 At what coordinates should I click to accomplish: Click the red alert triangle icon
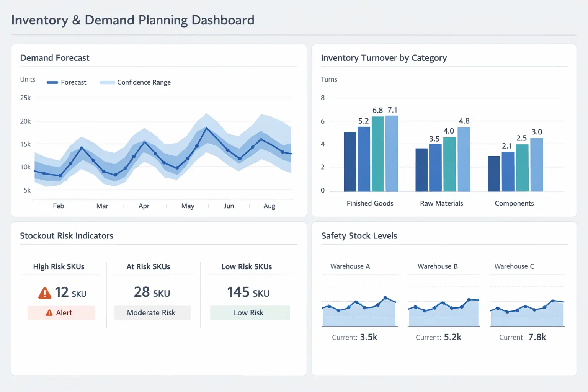(x=45, y=292)
